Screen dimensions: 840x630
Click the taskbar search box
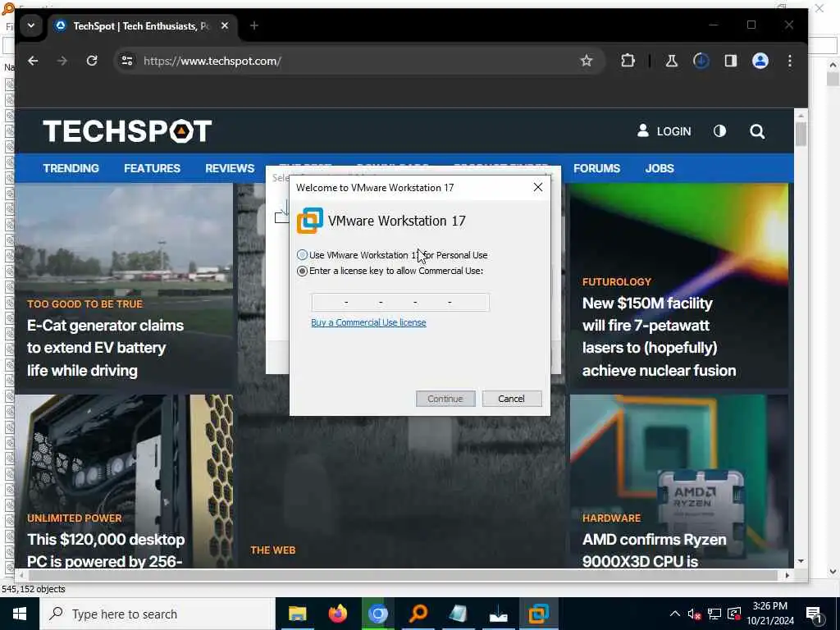pos(157,614)
